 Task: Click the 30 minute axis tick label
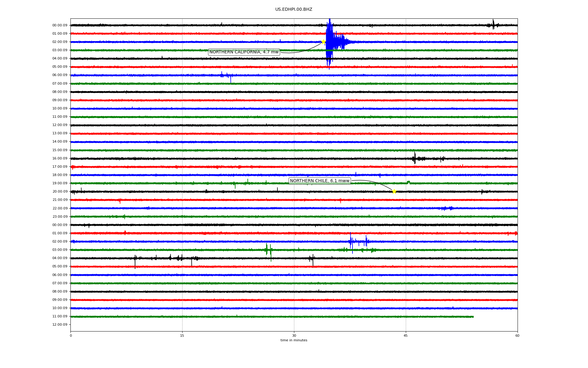(x=294, y=335)
